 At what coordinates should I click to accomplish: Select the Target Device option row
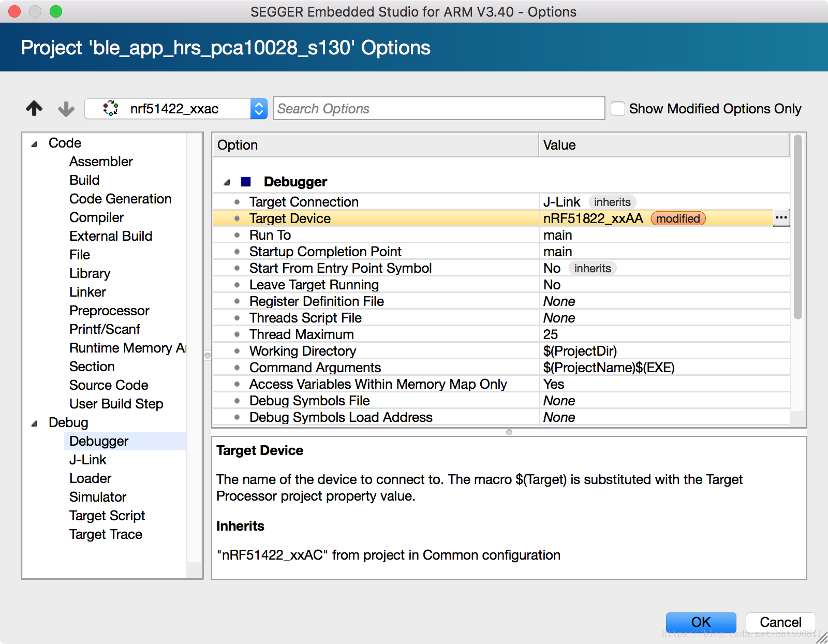(x=501, y=218)
